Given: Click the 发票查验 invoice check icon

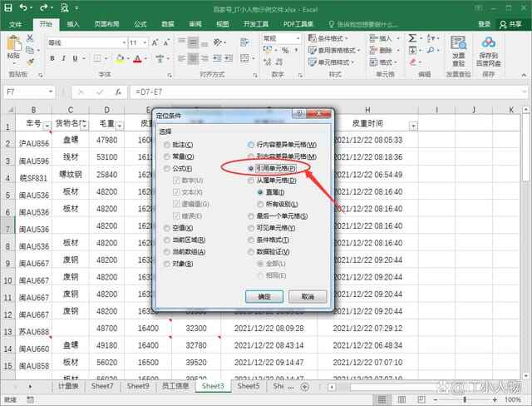Looking at the screenshot, I should pyautogui.click(x=459, y=50).
